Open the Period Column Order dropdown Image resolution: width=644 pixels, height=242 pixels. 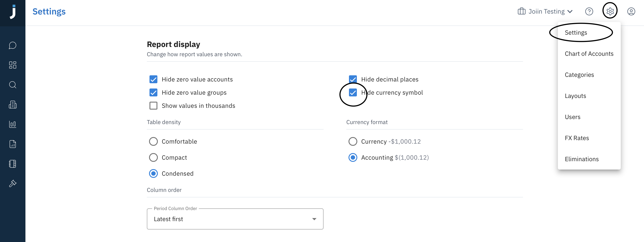pos(235,219)
